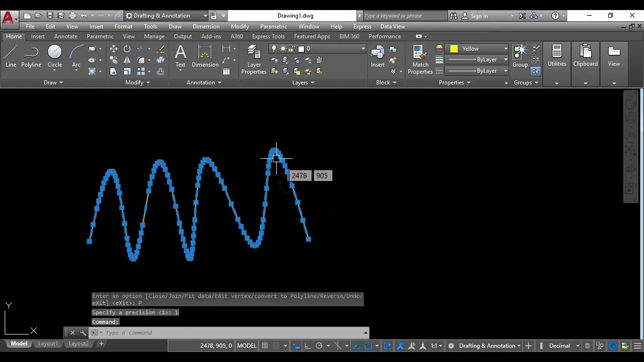644x362 pixels.
Task: Click Match Properties tool
Action: click(x=420, y=60)
